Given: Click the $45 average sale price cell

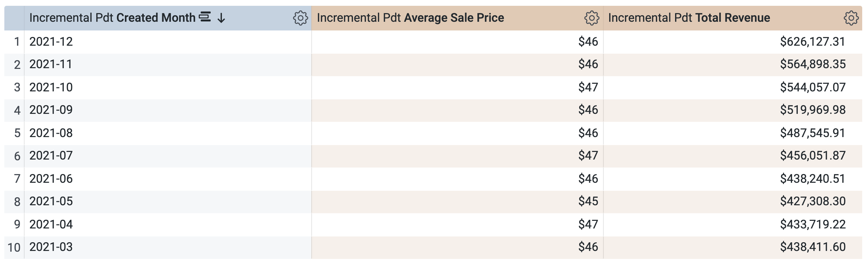Looking at the screenshot, I should [x=588, y=201].
